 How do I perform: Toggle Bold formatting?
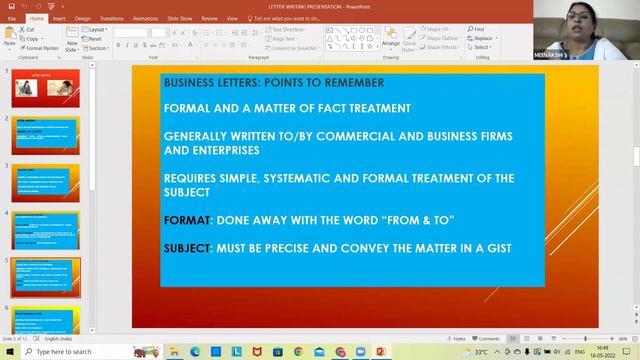[x=118, y=45]
